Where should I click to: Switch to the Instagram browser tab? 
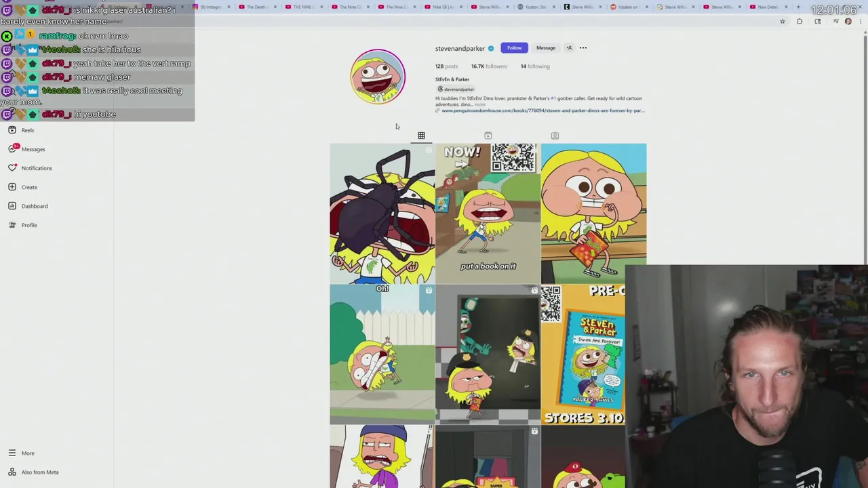[210, 7]
